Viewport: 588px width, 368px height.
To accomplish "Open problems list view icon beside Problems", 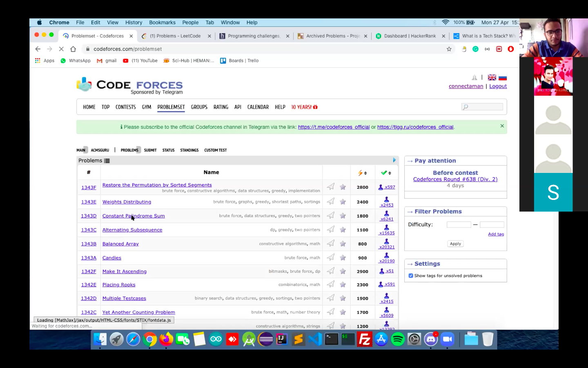I will pos(107,161).
